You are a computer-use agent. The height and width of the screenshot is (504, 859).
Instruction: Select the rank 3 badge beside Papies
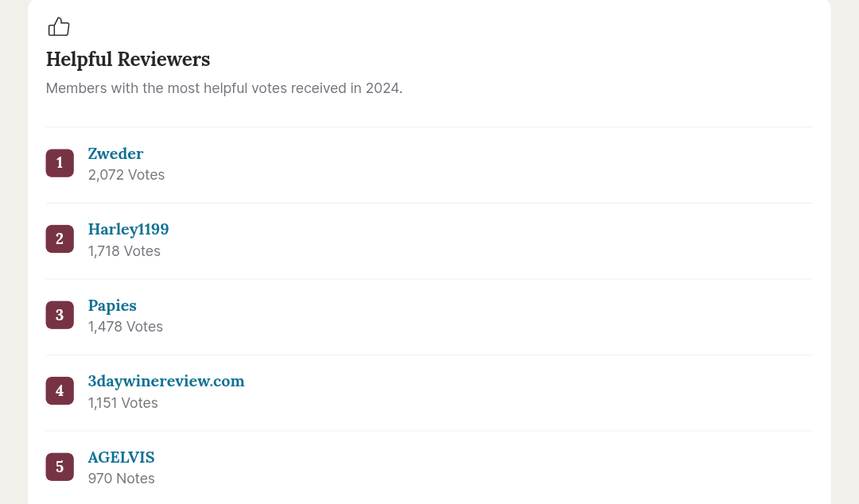click(60, 315)
